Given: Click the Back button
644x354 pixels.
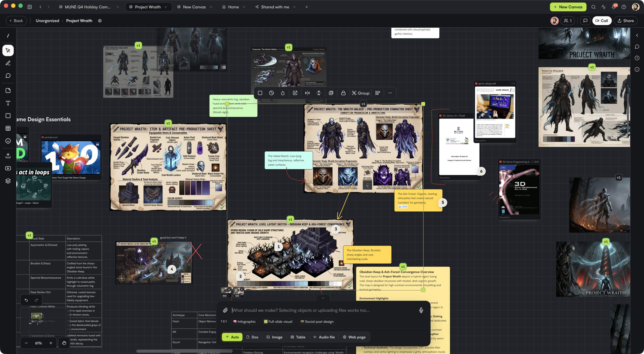Looking at the screenshot, I should (x=16, y=21).
